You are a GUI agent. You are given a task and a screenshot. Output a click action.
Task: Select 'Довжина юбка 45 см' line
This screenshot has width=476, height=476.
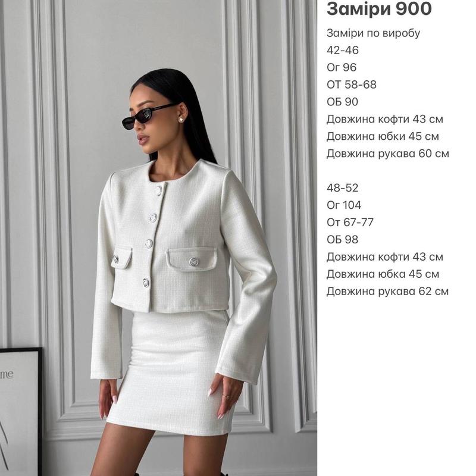point(383,274)
